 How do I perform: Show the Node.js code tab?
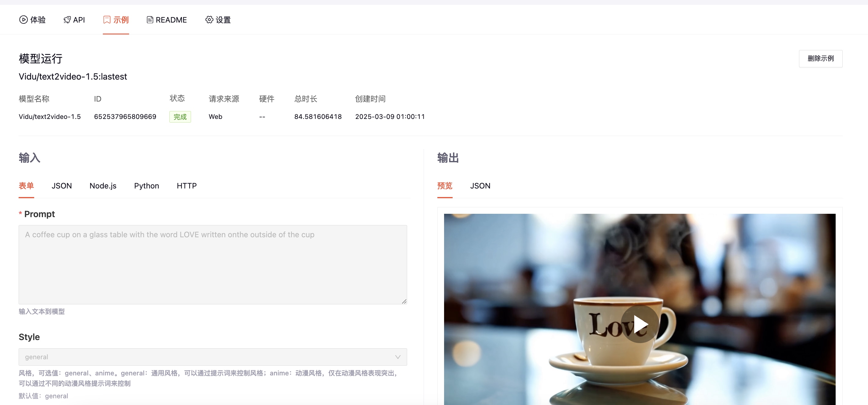tap(103, 186)
